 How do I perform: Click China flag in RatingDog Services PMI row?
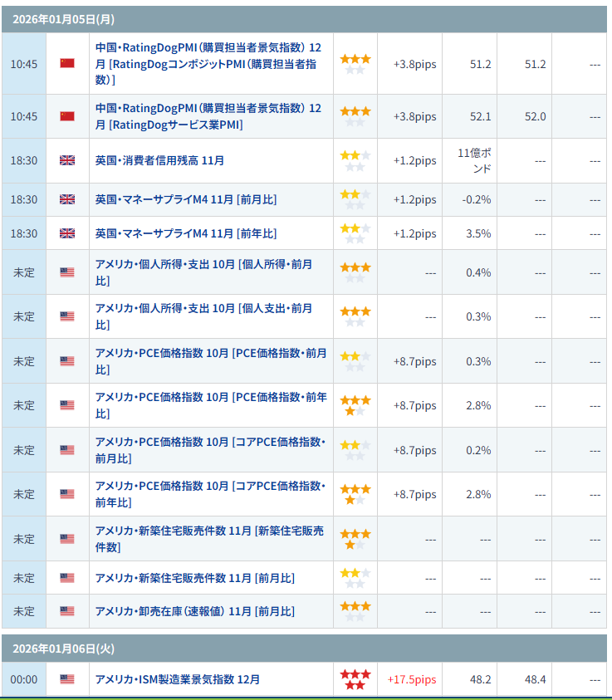coord(67,116)
